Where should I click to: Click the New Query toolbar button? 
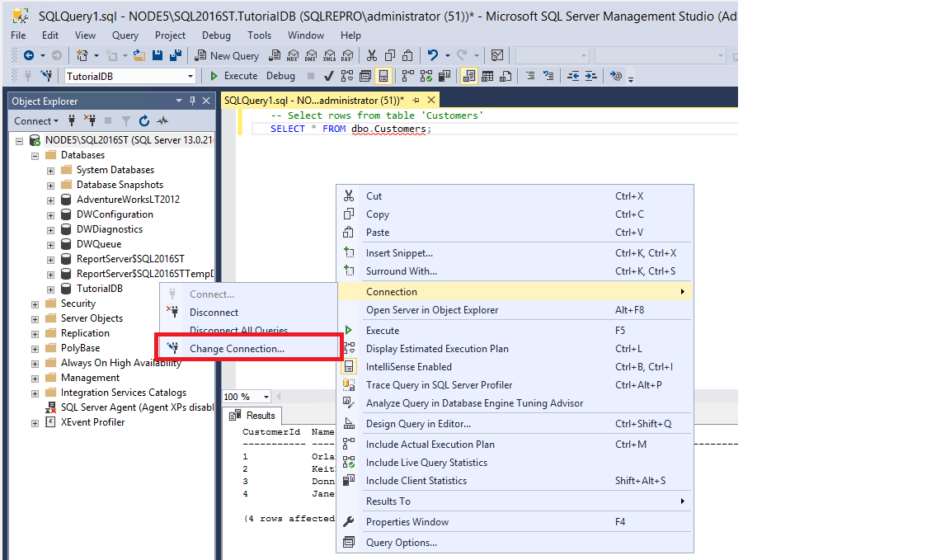point(227,55)
